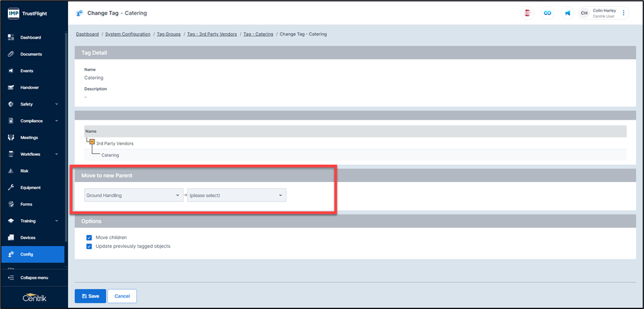Click the Cancel button
The image size is (644, 309).
[x=122, y=296]
